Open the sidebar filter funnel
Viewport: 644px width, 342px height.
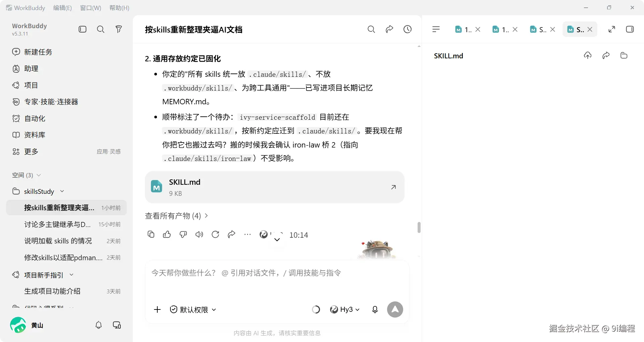(x=119, y=30)
